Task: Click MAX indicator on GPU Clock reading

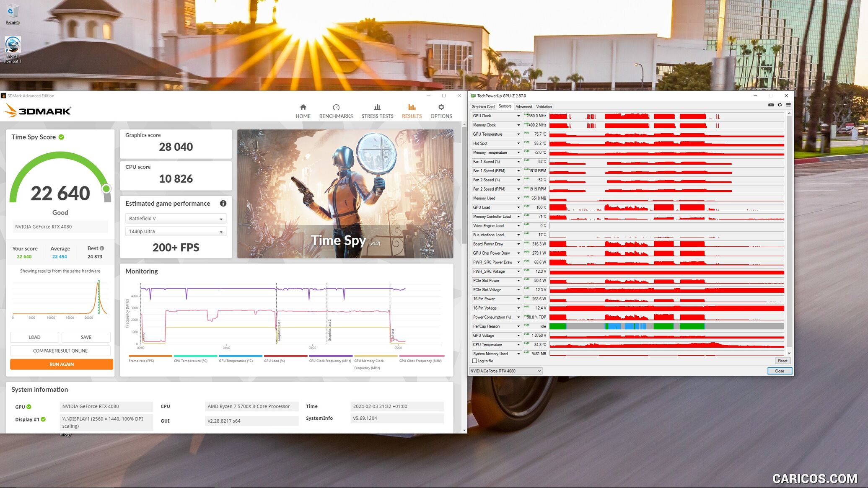Action: click(527, 115)
